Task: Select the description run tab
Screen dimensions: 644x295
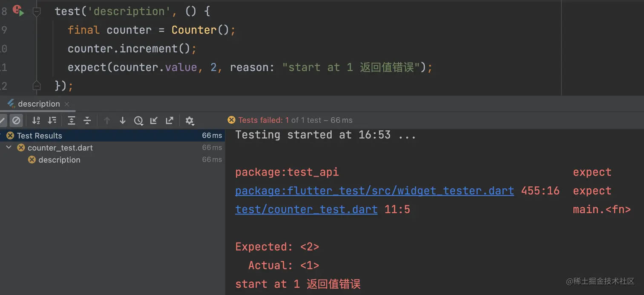Action: 39,104
